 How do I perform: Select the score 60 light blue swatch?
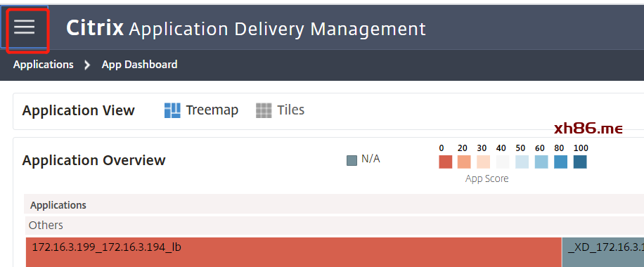[541, 162]
